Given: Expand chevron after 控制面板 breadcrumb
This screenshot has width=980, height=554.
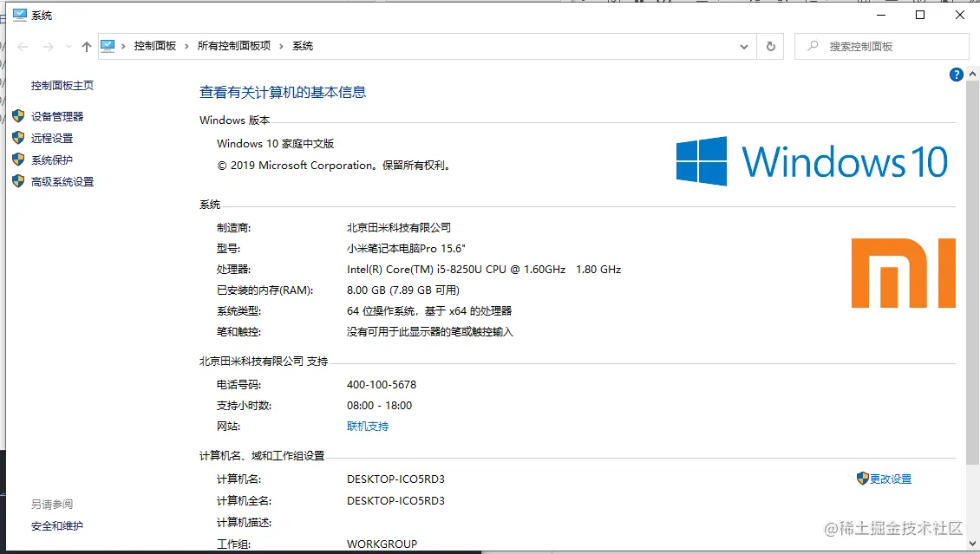Looking at the screenshot, I should [186, 46].
